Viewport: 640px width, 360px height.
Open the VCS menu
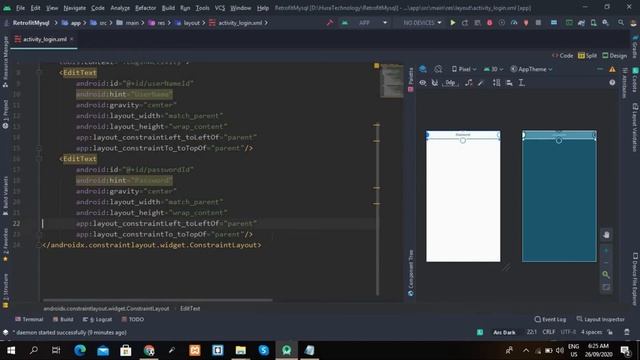pyautogui.click(x=220, y=8)
